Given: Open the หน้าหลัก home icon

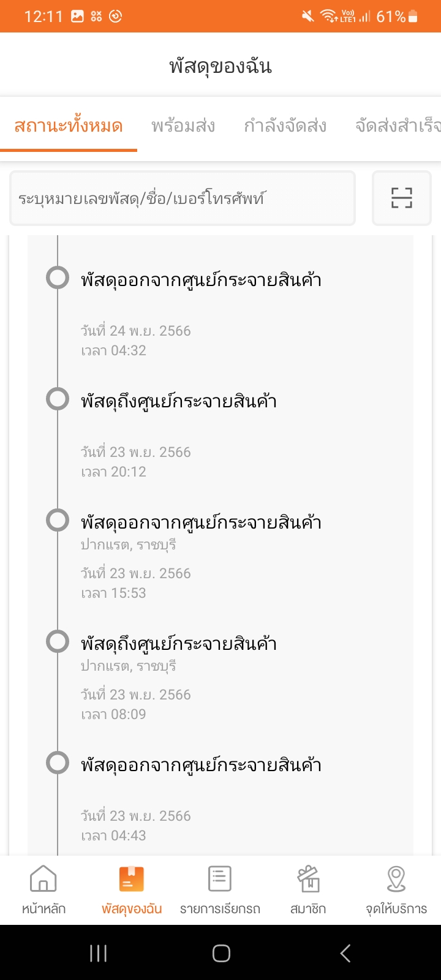Looking at the screenshot, I should (43, 879).
